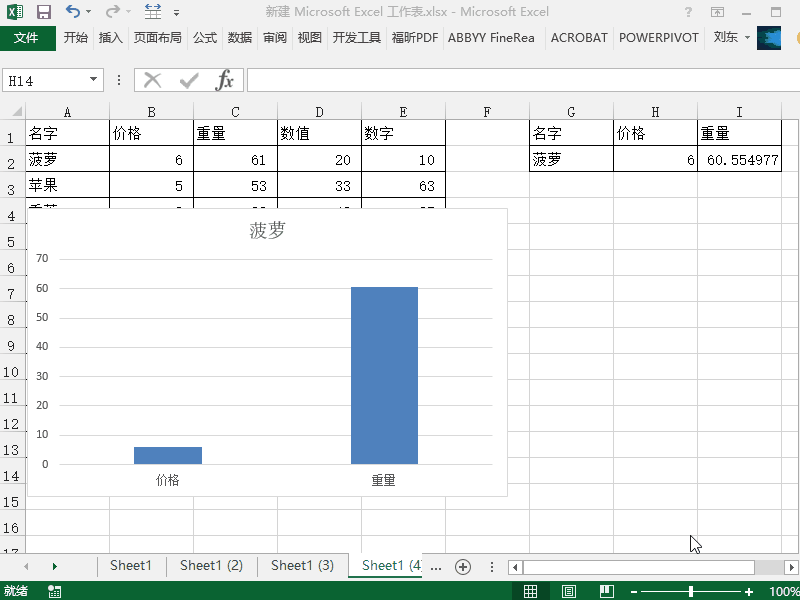The width and height of the screenshot is (800, 600).
Task: Click the Insert Function fx icon
Action: (x=225, y=80)
